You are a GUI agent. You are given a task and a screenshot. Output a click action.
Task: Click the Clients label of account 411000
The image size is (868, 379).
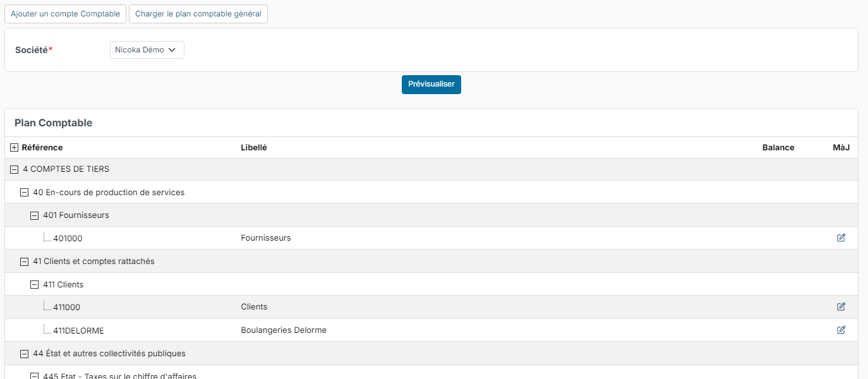255,307
